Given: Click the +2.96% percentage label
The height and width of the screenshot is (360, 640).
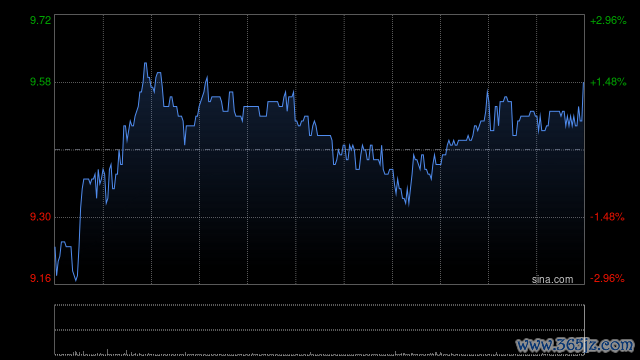Looking at the screenshot, I should coord(608,20).
